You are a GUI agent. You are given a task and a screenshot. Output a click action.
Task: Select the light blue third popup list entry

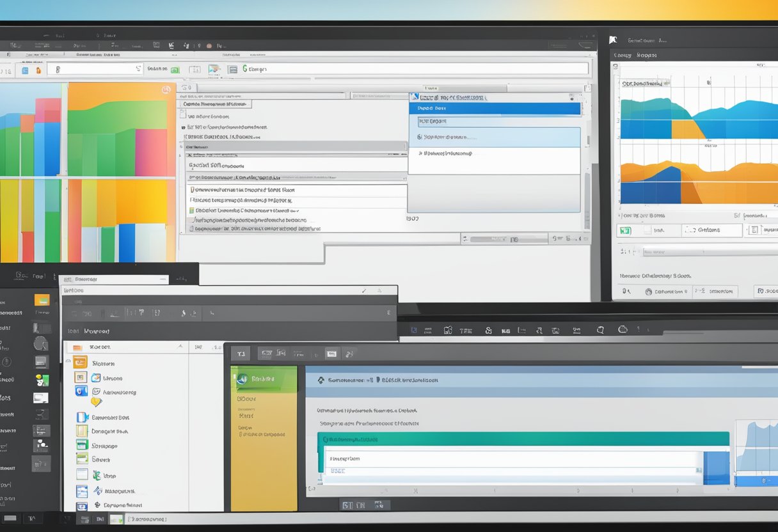click(494, 137)
